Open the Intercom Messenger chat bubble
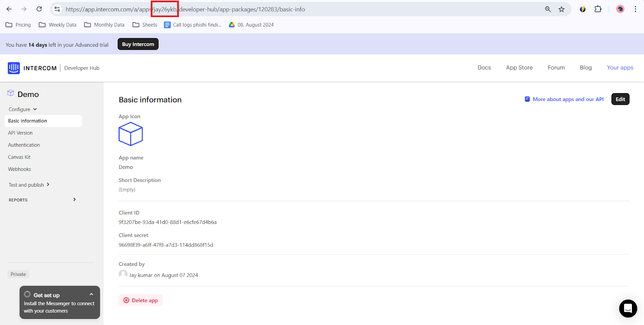Image resolution: width=644 pixels, height=325 pixels. (628, 309)
